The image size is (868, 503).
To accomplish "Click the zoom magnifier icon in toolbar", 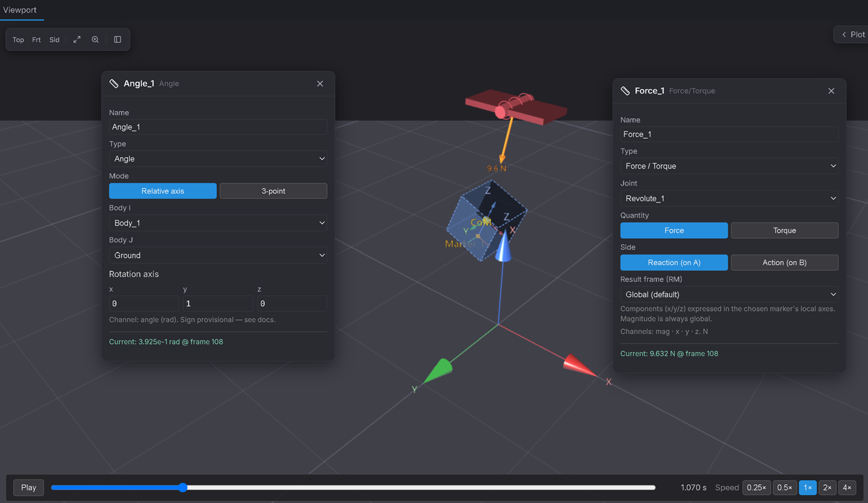I will (x=95, y=39).
